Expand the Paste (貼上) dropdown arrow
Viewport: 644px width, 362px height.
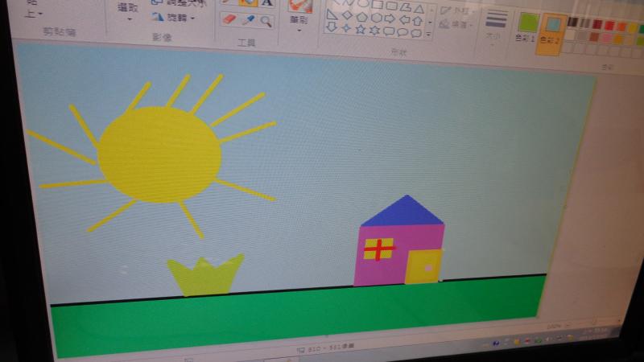[40, 14]
